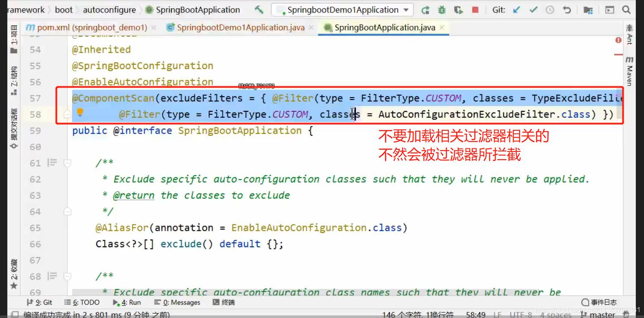Collapse the fold marker at line 64

[x=67, y=211]
